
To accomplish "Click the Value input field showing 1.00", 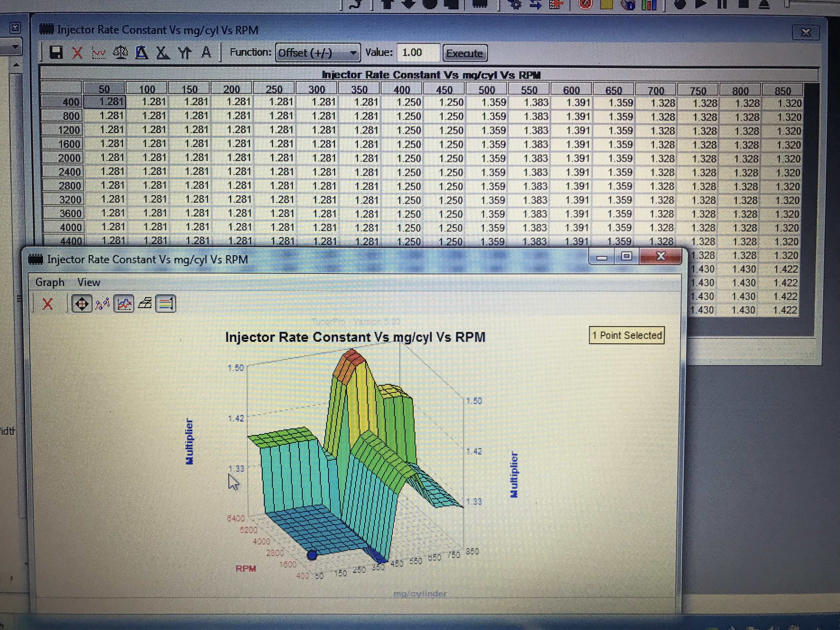I will coord(418,52).
